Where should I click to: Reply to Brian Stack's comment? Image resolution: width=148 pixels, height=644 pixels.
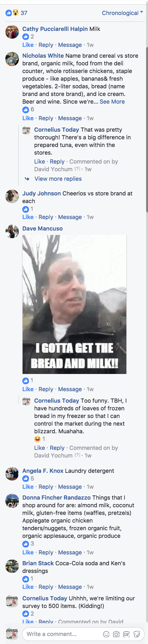pyautogui.click(x=46, y=587)
